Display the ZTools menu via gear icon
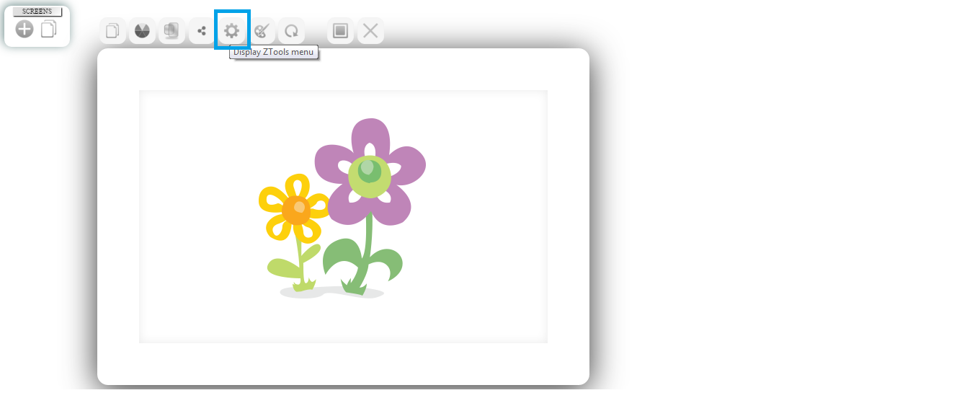This screenshot has height=398, width=980. (231, 31)
